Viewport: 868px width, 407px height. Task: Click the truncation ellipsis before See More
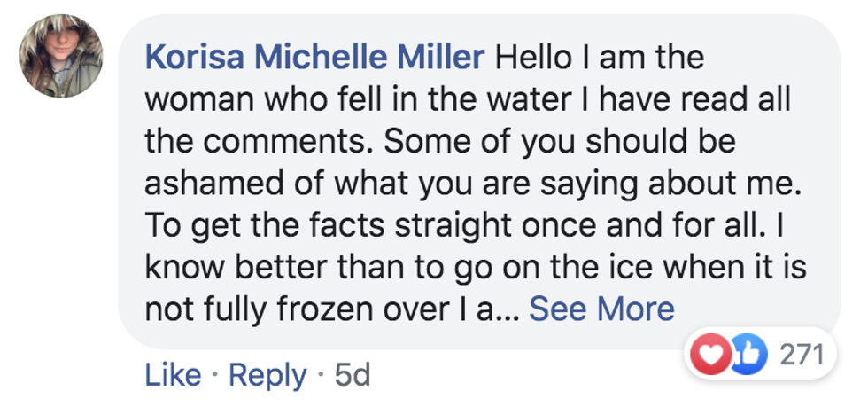pyautogui.click(x=509, y=310)
